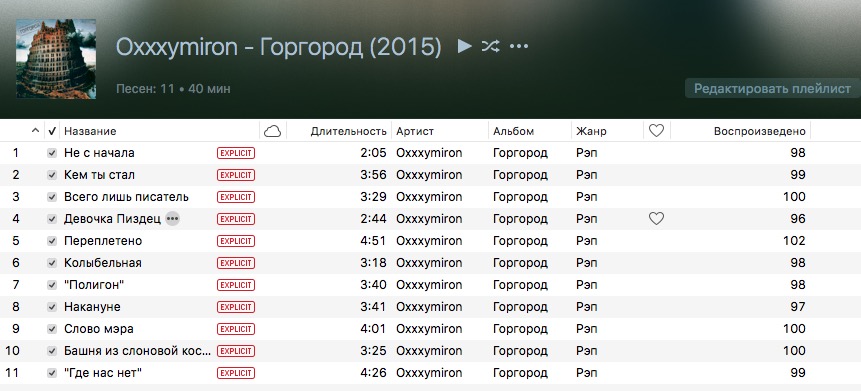This screenshot has height=391, width=861.
Task: Click the play count 102
Action: tap(794, 241)
